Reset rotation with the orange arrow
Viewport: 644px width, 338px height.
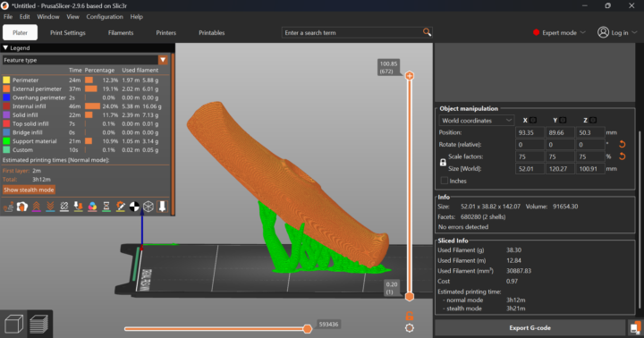click(x=622, y=144)
